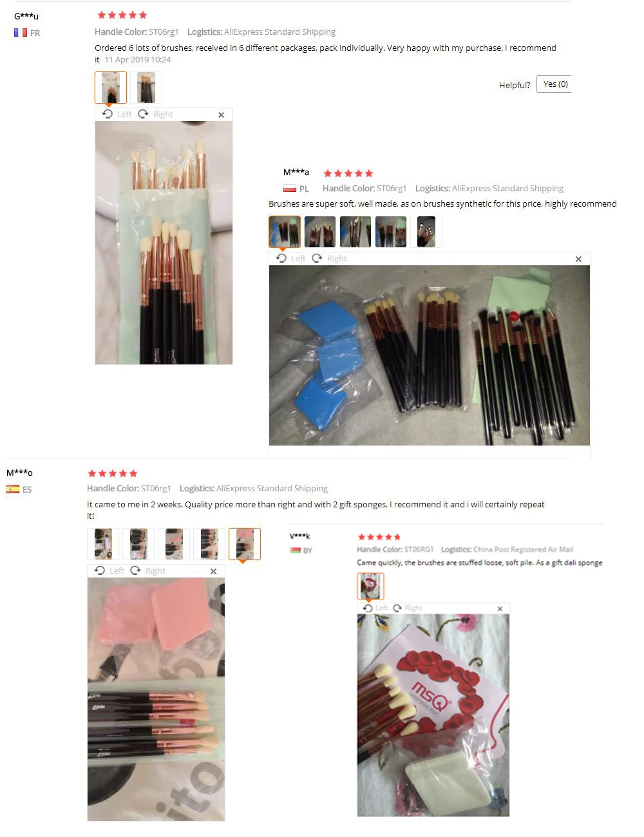Select third thumbnail in M***o's review
This screenshot has width=644, height=837.
(174, 544)
